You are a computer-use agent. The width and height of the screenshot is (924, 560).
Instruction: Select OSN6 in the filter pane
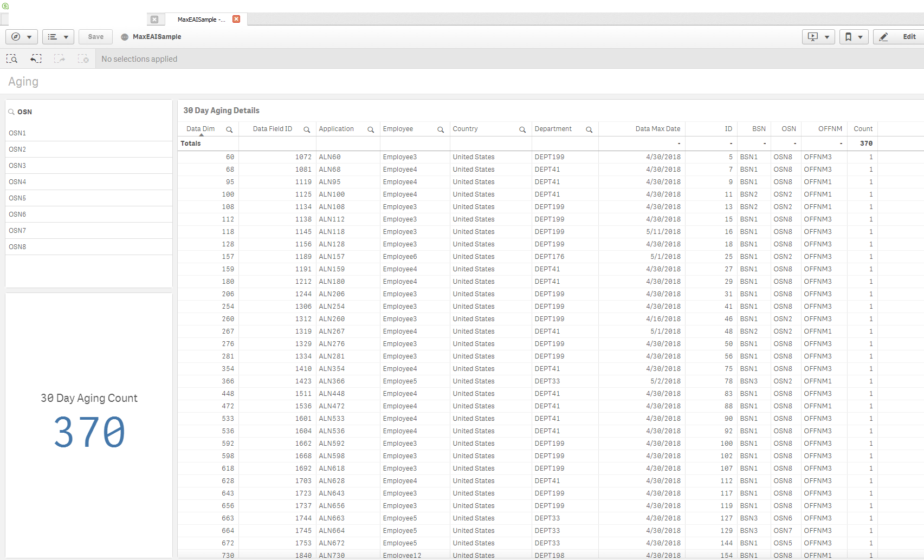89,214
